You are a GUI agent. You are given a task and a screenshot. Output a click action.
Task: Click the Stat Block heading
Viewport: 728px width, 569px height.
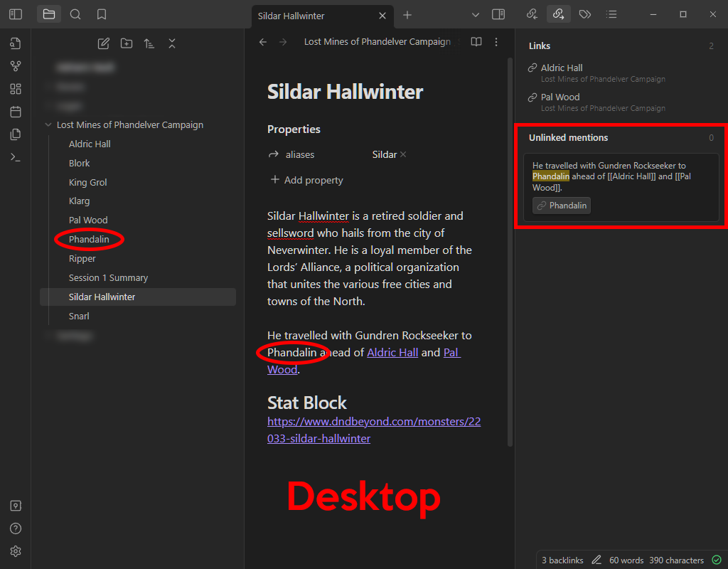(x=307, y=403)
